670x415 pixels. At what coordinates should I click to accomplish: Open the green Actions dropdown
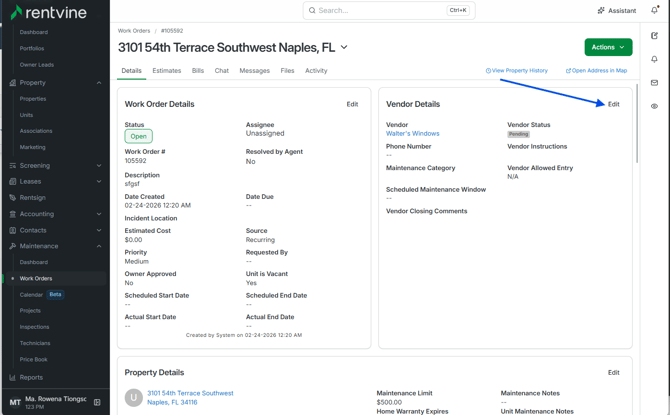tap(608, 47)
